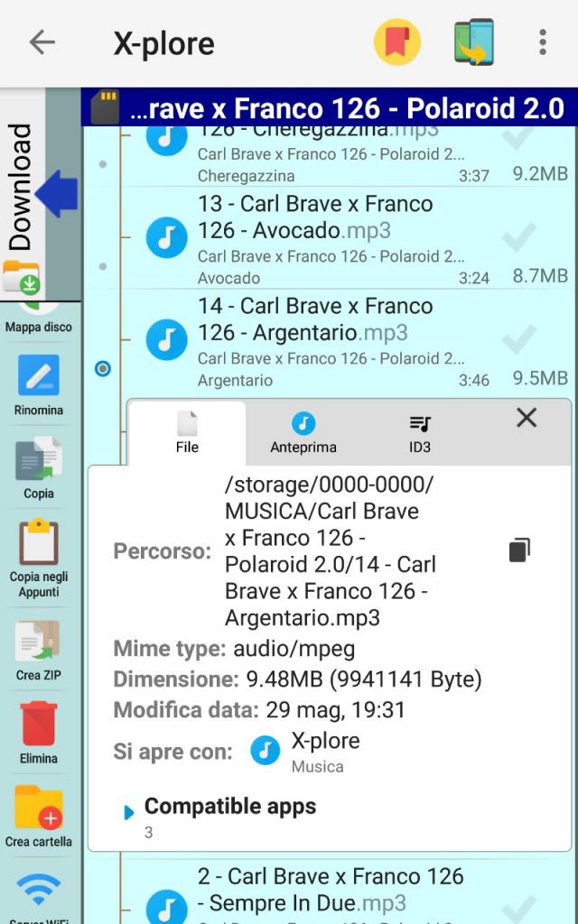Screen dimensions: 578x924
Task: Click the Copia files icon
Action: [38, 457]
